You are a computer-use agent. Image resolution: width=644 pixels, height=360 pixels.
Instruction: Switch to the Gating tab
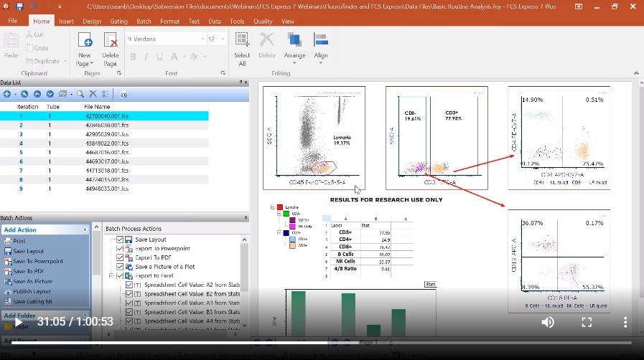[118, 22]
